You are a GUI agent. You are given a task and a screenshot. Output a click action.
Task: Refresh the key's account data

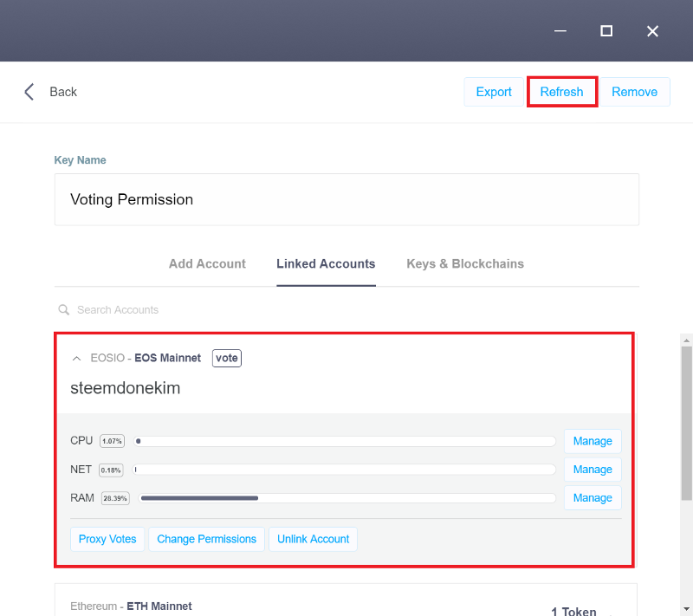(561, 92)
